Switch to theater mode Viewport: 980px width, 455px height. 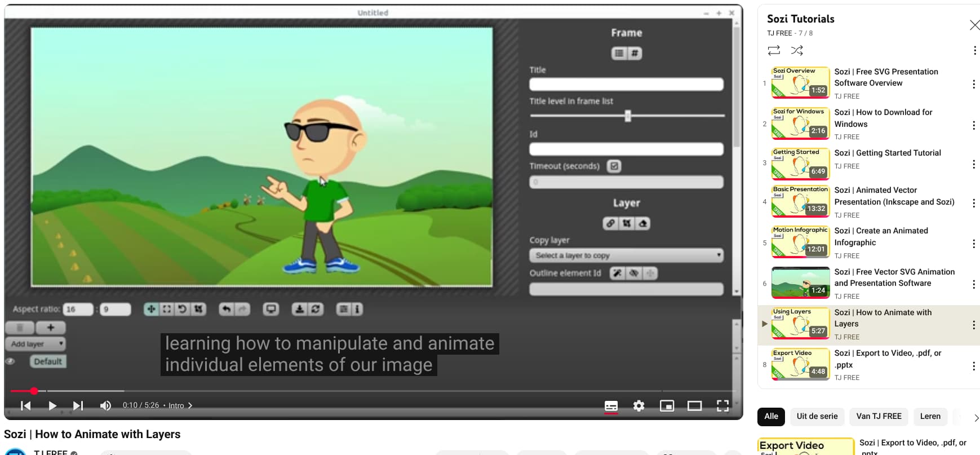click(694, 406)
